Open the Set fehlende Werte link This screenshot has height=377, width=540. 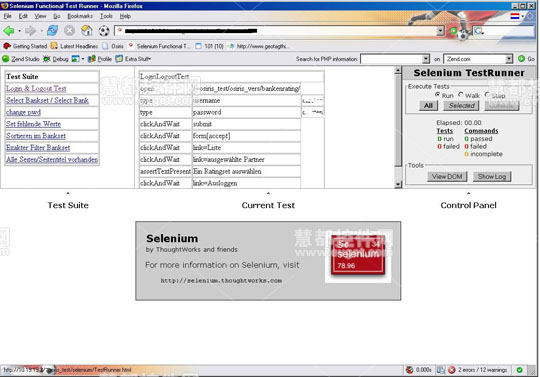pyautogui.click(x=33, y=124)
